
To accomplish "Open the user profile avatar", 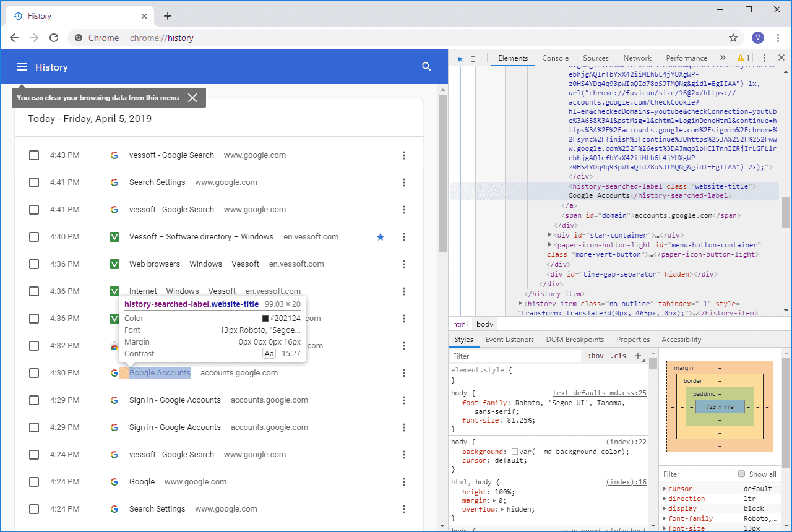I will [x=758, y=38].
